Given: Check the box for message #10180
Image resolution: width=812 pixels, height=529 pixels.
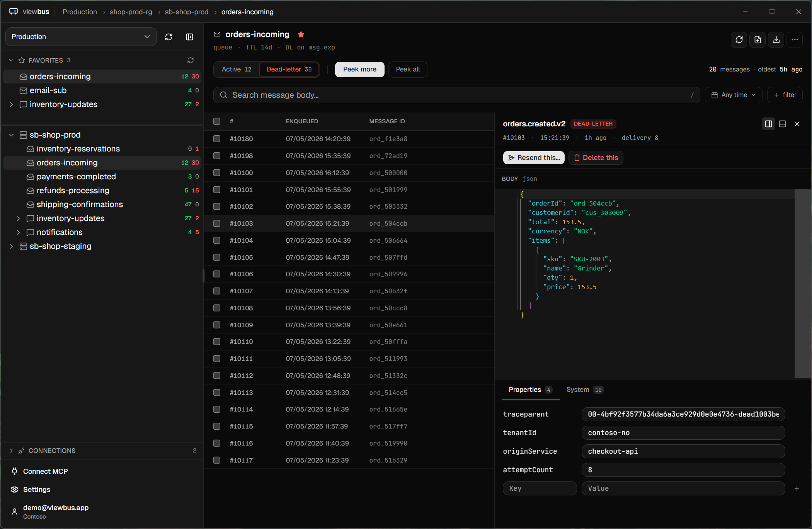Looking at the screenshot, I should 217,139.
